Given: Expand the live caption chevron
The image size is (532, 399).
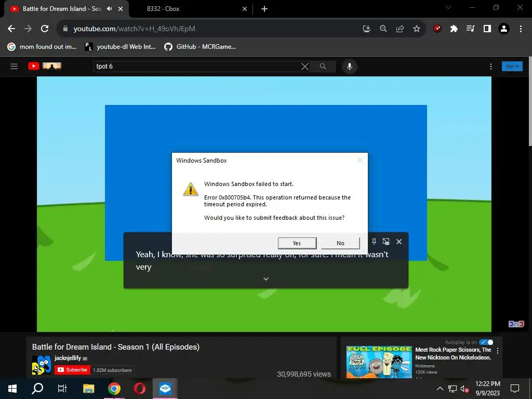Looking at the screenshot, I should pos(266,279).
